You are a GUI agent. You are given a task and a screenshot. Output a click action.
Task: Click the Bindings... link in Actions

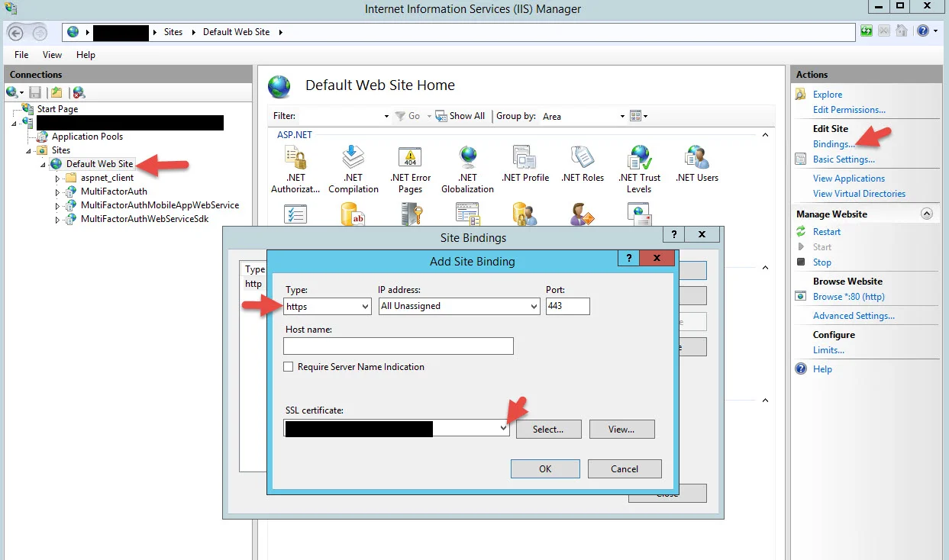[834, 144]
